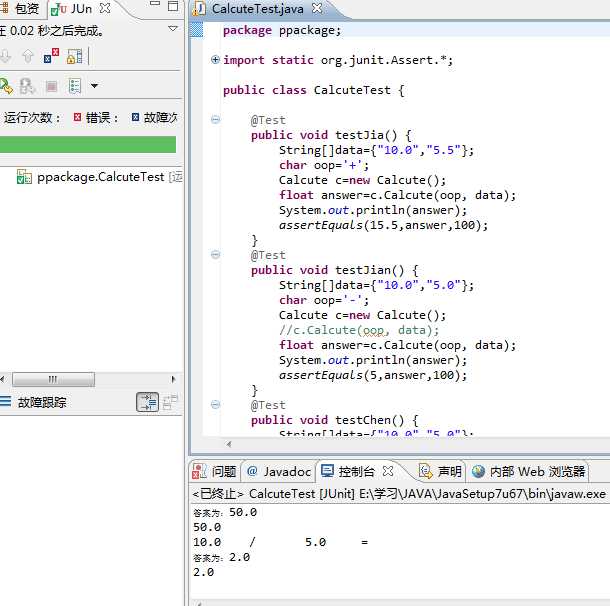Screen dimensions: 610x606
Task: Click the rerun test icon
Action: pyautogui.click(x=6, y=86)
